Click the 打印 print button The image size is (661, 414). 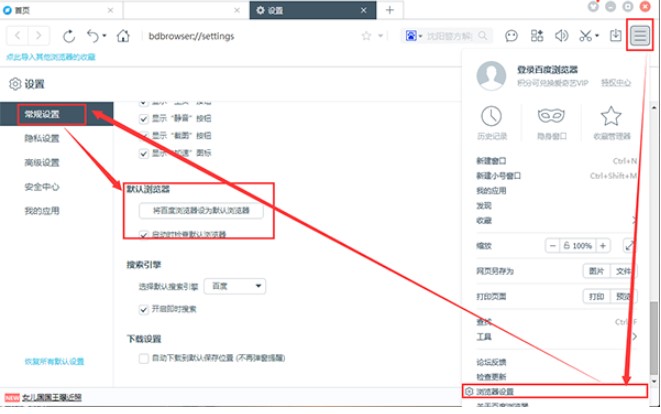point(597,296)
